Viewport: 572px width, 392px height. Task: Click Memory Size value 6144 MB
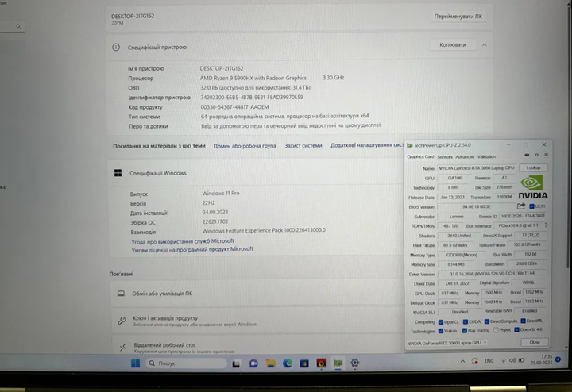coord(456,264)
